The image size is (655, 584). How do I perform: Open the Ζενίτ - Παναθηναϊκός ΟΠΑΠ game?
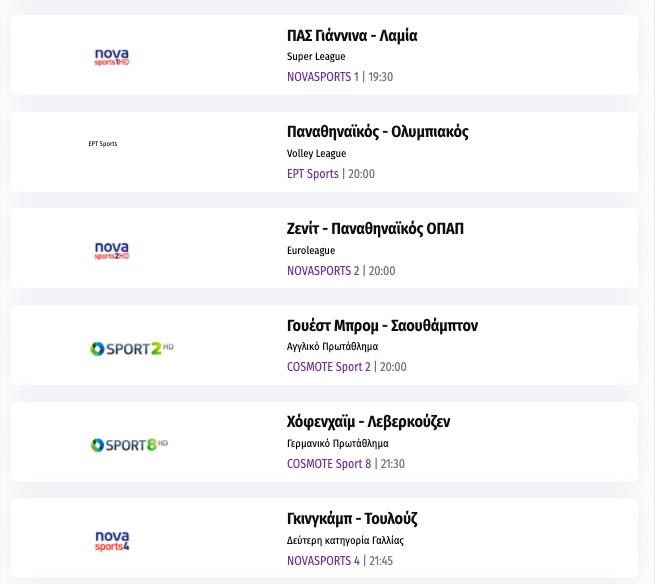point(375,229)
